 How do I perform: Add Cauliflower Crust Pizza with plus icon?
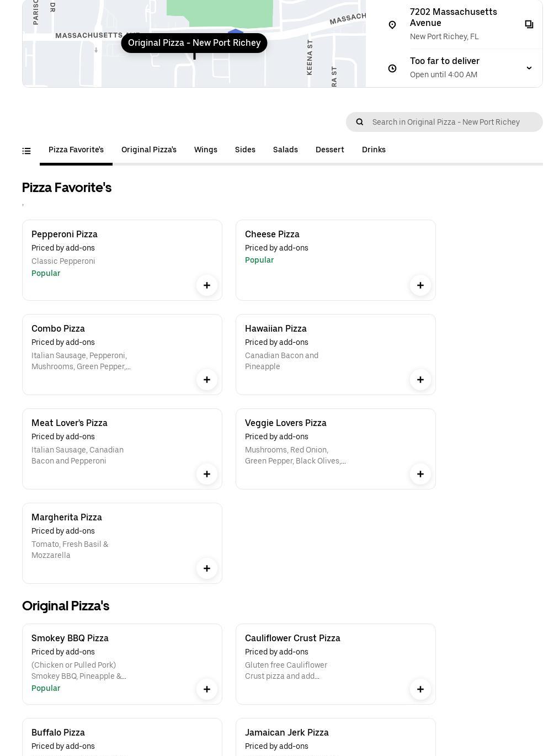[x=420, y=689]
